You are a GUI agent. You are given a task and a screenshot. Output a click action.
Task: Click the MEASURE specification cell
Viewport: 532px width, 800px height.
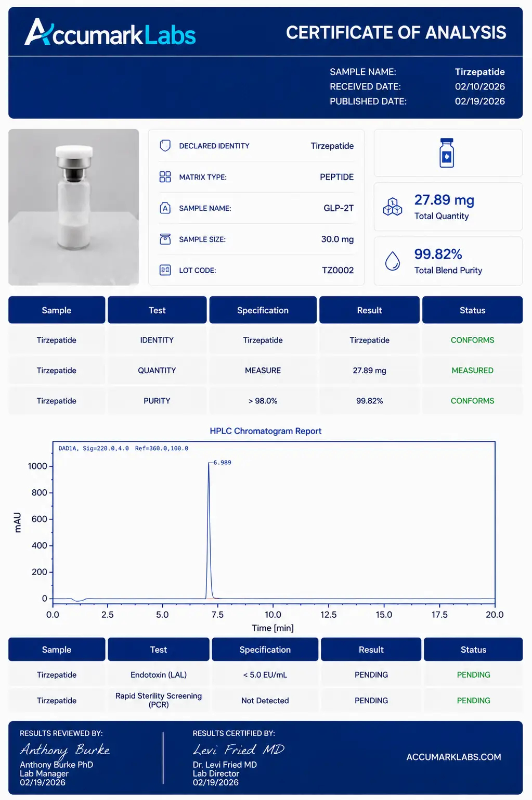(263, 371)
